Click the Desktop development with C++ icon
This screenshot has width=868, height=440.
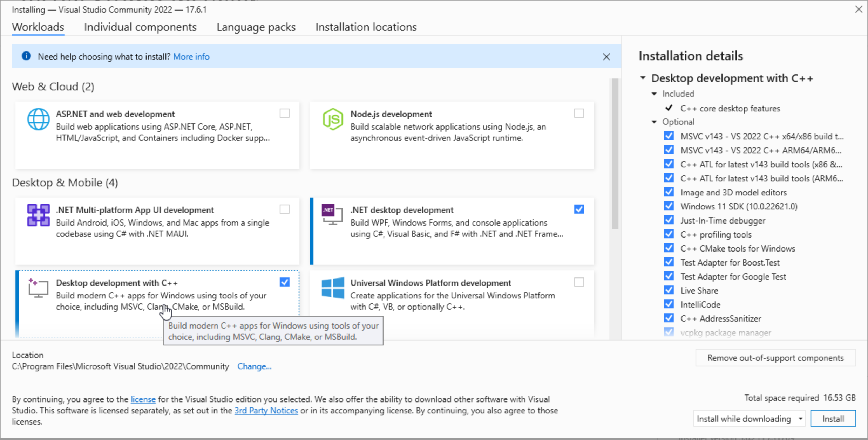pyautogui.click(x=38, y=288)
